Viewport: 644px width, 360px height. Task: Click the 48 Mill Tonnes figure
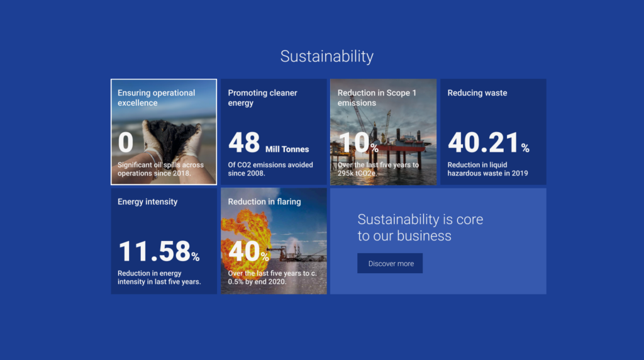tap(269, 143)
